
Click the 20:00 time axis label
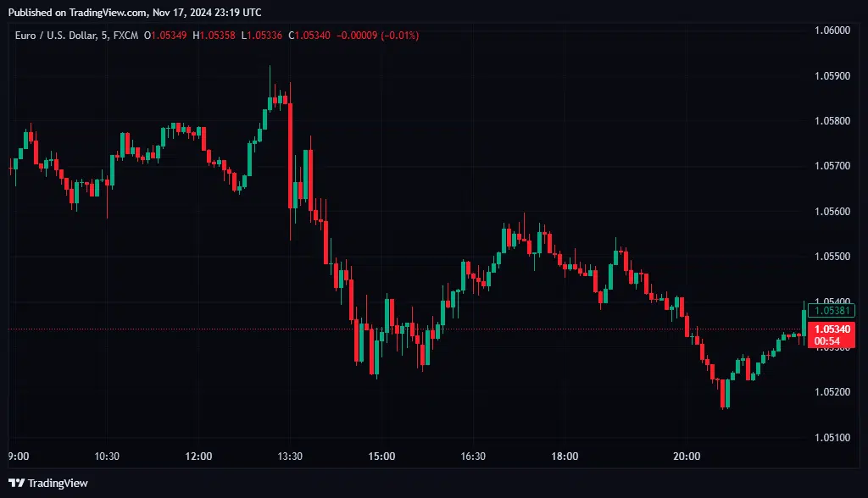pyautogui.click(x=687, y=456)
